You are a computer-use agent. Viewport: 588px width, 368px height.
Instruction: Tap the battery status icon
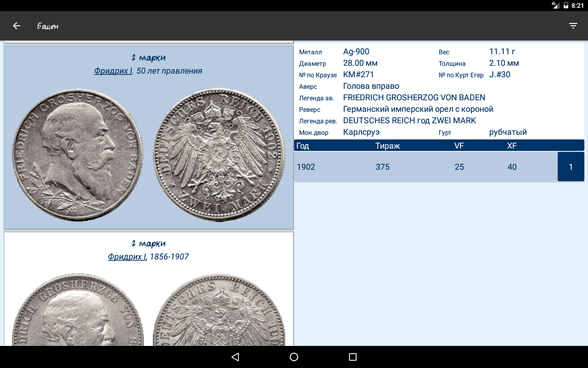[x=565, y=6]
